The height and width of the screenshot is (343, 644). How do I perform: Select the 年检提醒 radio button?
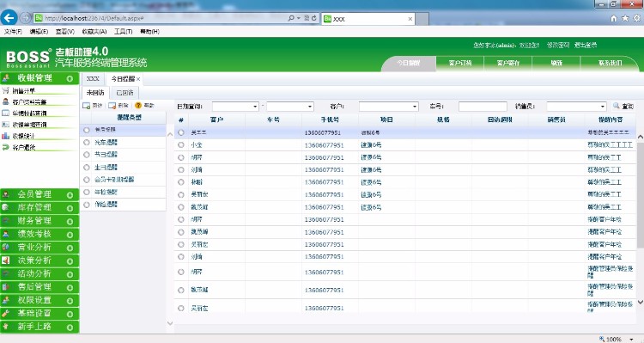(x=86, y=192)
